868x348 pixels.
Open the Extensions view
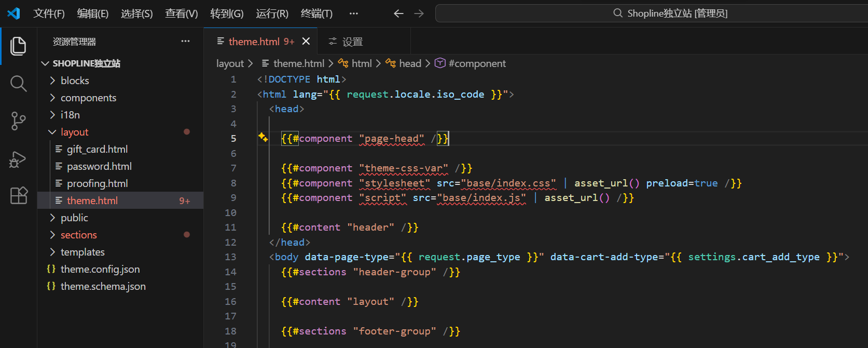click(18, 196)
